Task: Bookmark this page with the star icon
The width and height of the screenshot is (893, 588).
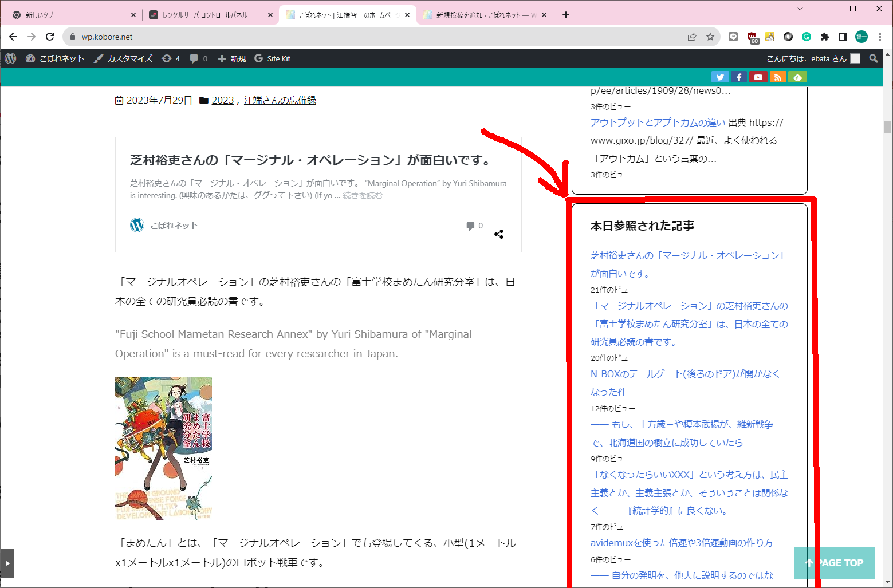Action: pyautogui.click(x=710, y=37)
